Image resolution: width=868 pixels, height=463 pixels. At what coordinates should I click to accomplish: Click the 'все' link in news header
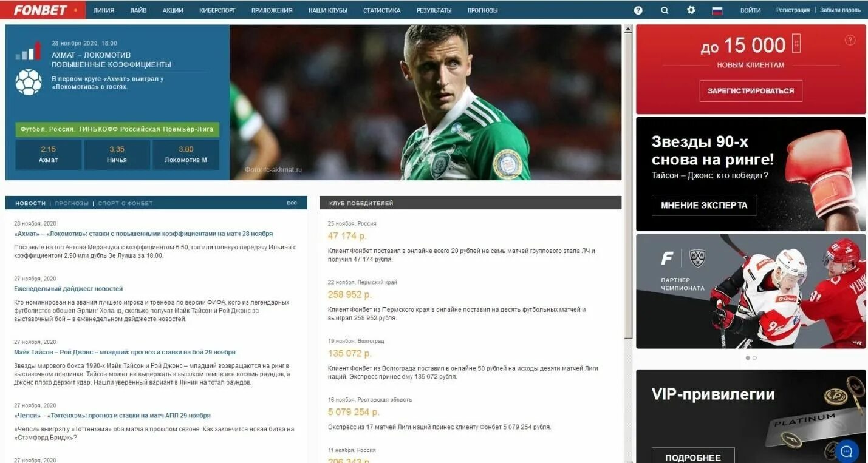pyautogui.click(x=292, y=203)
